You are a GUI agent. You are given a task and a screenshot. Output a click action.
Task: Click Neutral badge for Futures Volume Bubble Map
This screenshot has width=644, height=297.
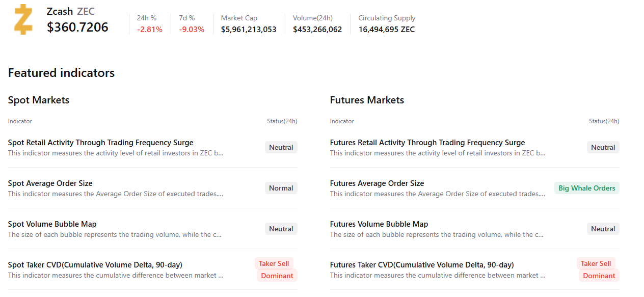(603, 229)
